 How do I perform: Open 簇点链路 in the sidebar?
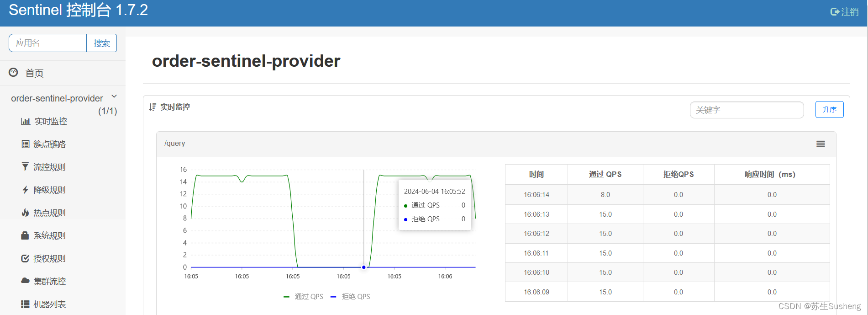[x=50, y=144]
